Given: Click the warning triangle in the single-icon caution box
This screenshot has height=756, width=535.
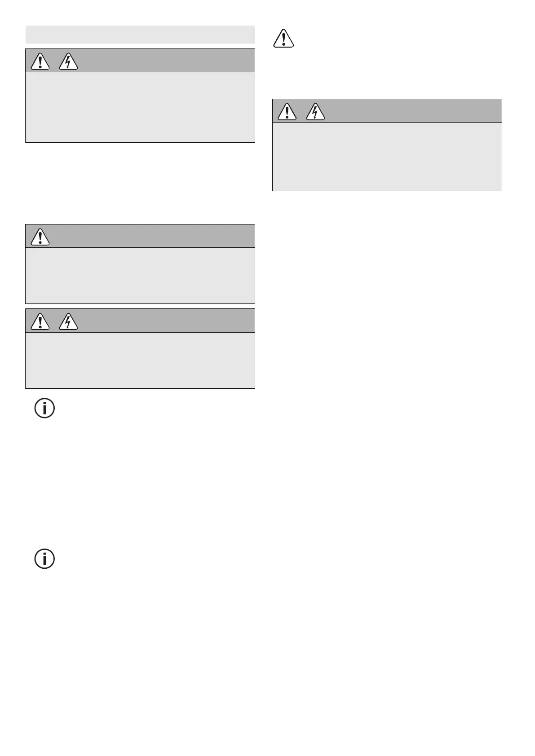Looking at the screenshot, I should coord(40,237).
